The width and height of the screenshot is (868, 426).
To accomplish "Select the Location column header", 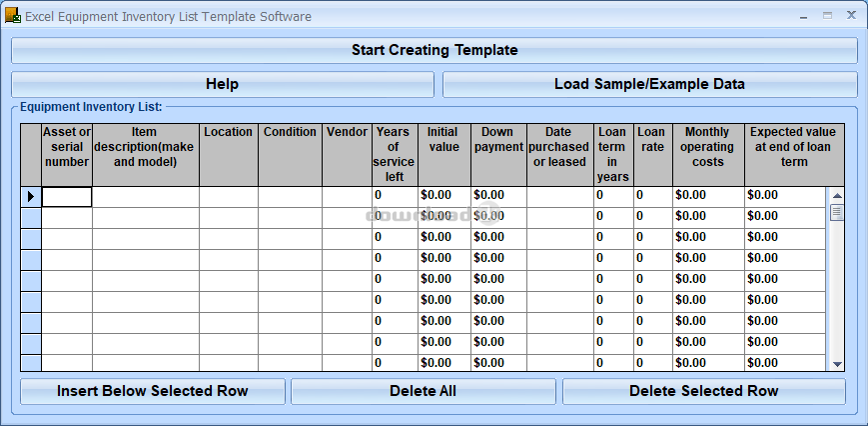I will point(229,155).
